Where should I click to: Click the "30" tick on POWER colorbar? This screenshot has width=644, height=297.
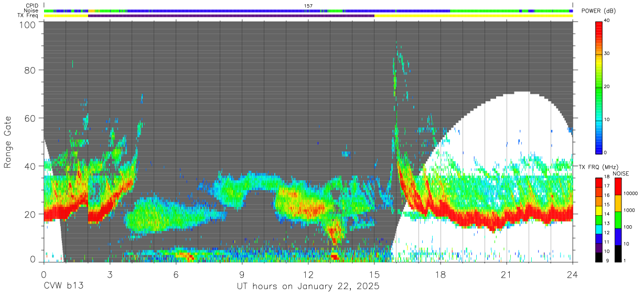pyautogui.click(x=608, y=54)
